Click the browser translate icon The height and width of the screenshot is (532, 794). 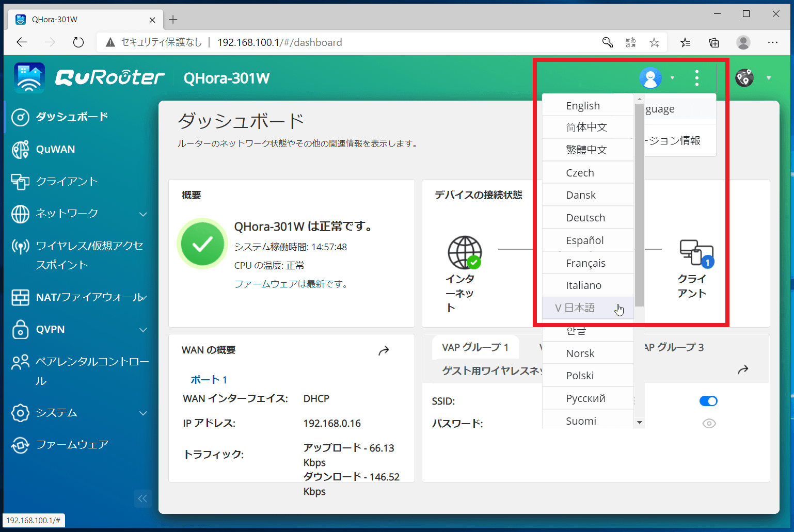pos(631,42)
